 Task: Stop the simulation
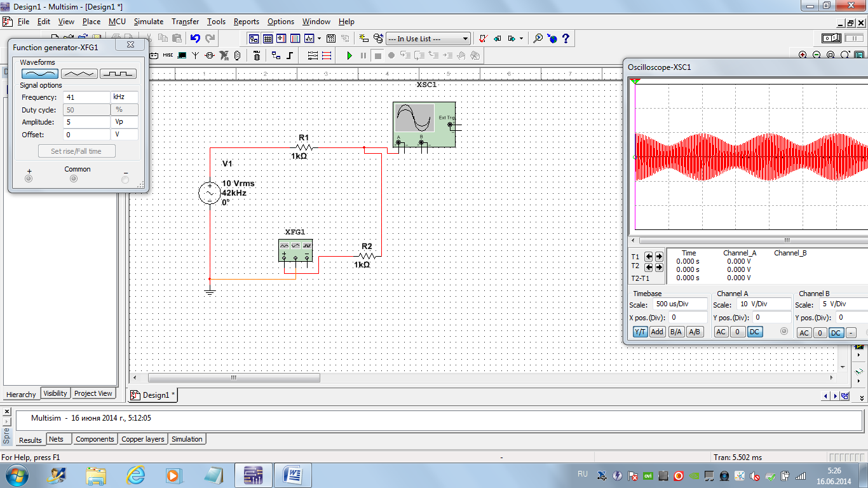[x=377, y=55]
